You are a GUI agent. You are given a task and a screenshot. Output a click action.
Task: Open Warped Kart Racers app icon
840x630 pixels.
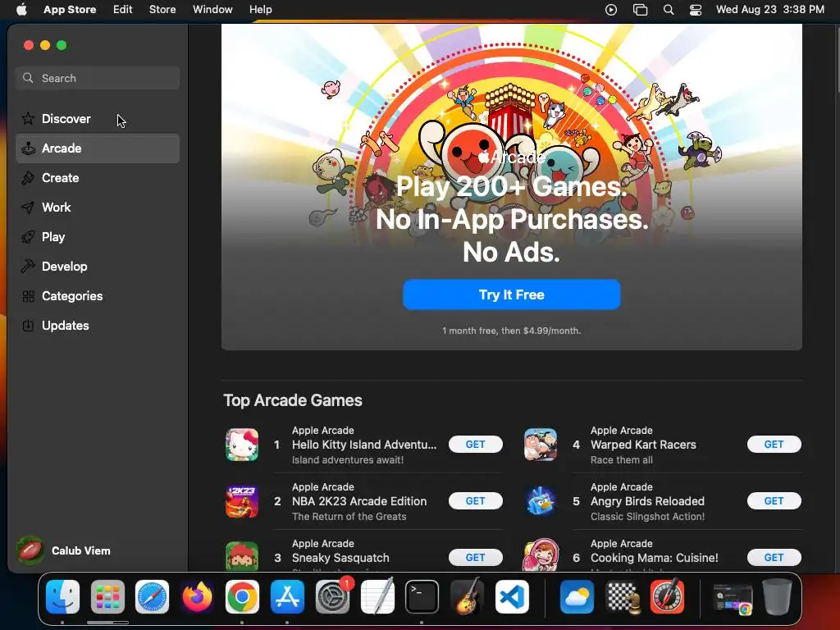[x=541, y=445]
